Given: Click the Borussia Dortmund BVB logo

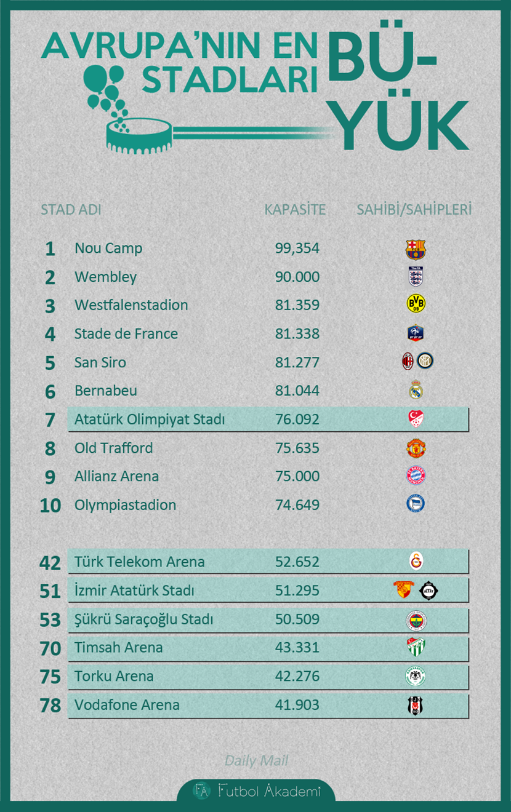Looking at the screenshot, I should [416, 304].
